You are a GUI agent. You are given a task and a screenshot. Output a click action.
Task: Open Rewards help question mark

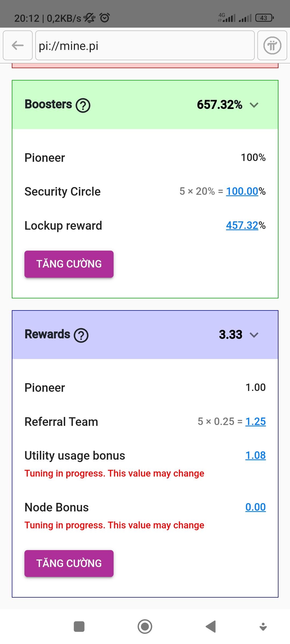(81, 335)
